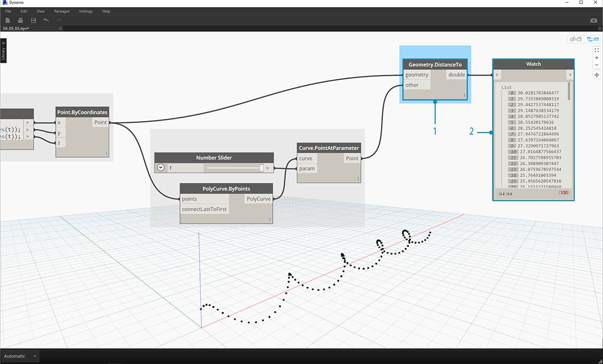Click the zoom out minus icon
Image resolution: width=603 pixels, height=364 pixels.
click(596, 65)
